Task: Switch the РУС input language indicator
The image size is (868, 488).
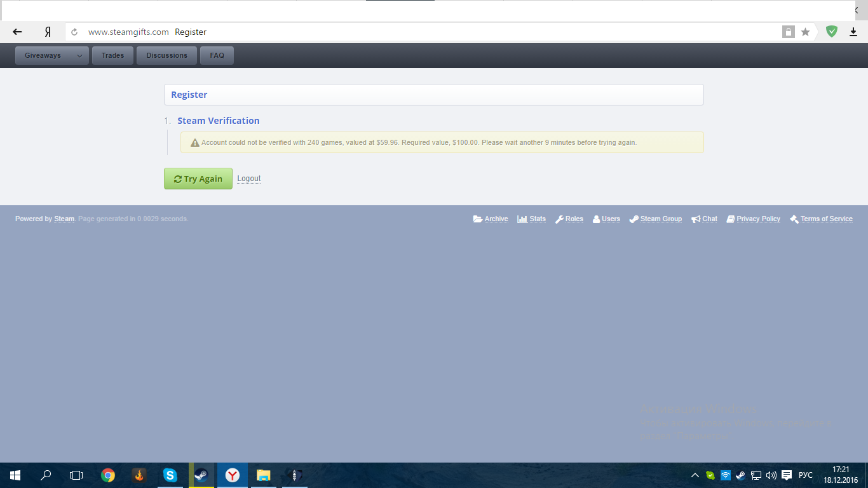Action: click(x=806, y=475)
